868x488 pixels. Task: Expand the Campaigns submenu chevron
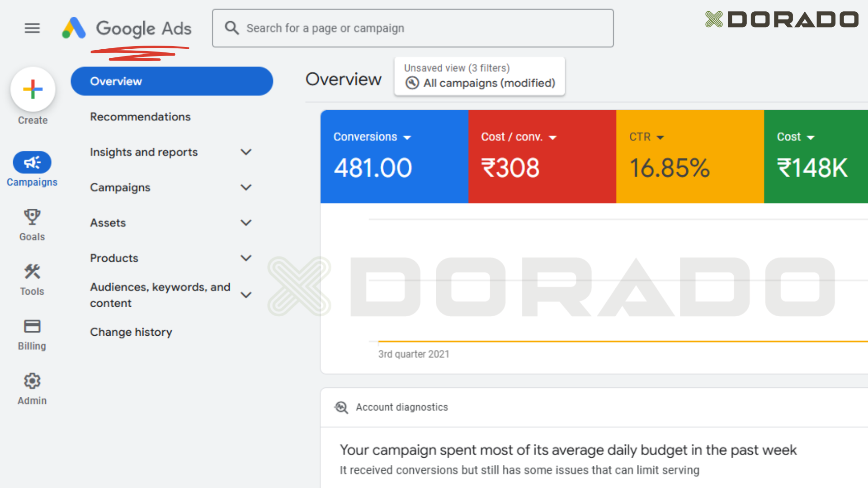click(x=246, y=188)
